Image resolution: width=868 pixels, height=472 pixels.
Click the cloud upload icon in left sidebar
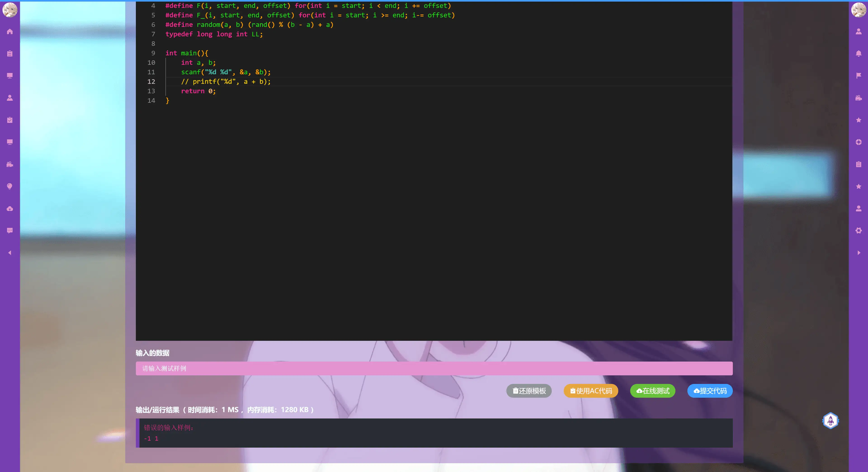(x=10, y=209)
